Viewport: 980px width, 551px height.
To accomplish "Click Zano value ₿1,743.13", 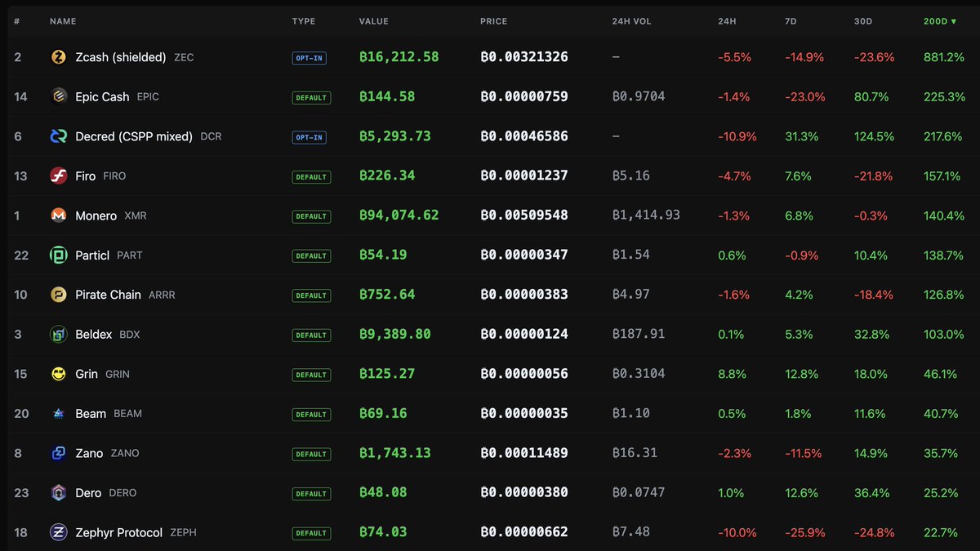I will [x=395, y=453].
